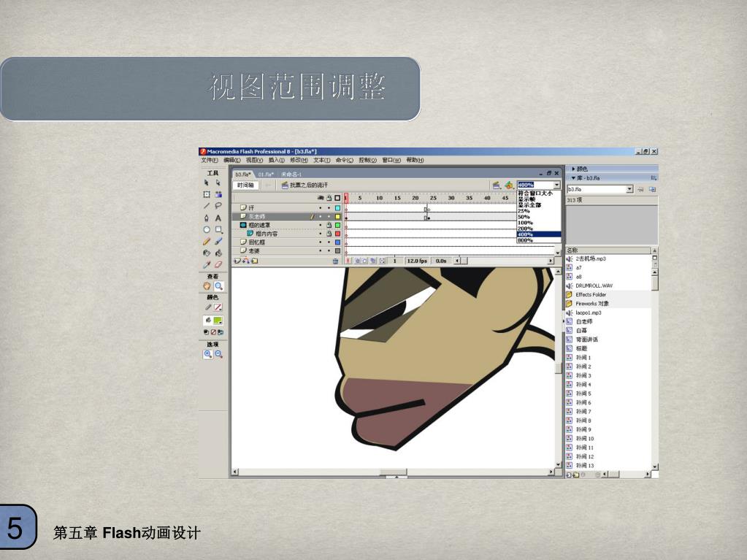Select the white arrow Subselection tool
Viewport: 747px width, 560px height.
[x=218, y=183]
